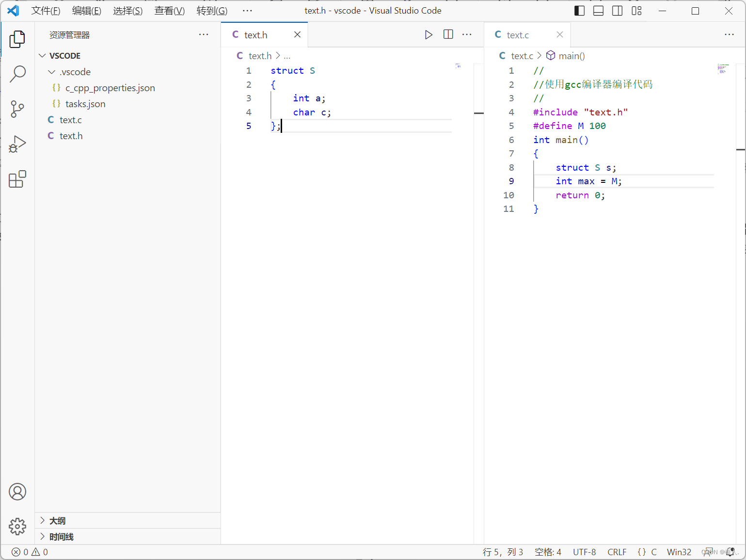Click line number 10 in text.c gutter
Image resolution: width=746 pixels, height=560 pixels.
pos(508,195)
